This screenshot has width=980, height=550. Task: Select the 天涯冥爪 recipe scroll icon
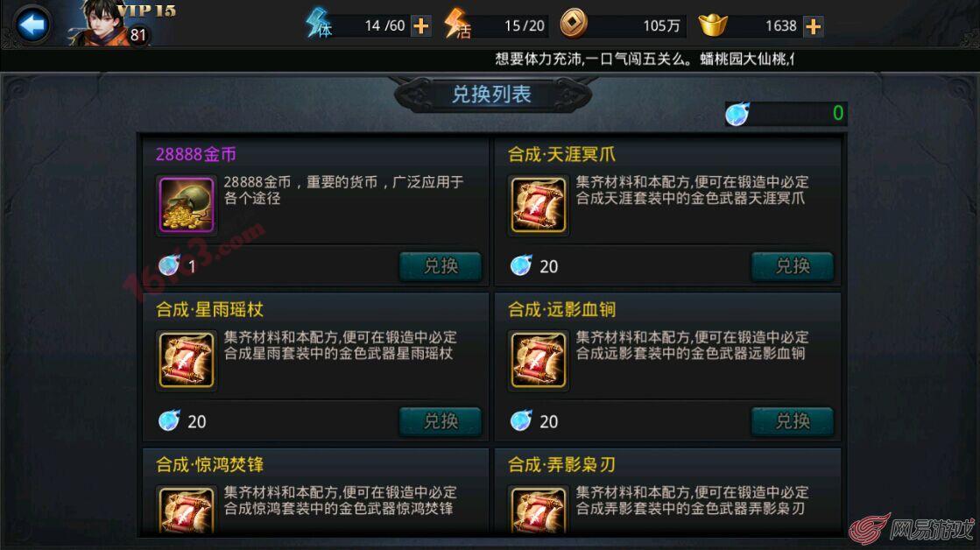[538, 205]
